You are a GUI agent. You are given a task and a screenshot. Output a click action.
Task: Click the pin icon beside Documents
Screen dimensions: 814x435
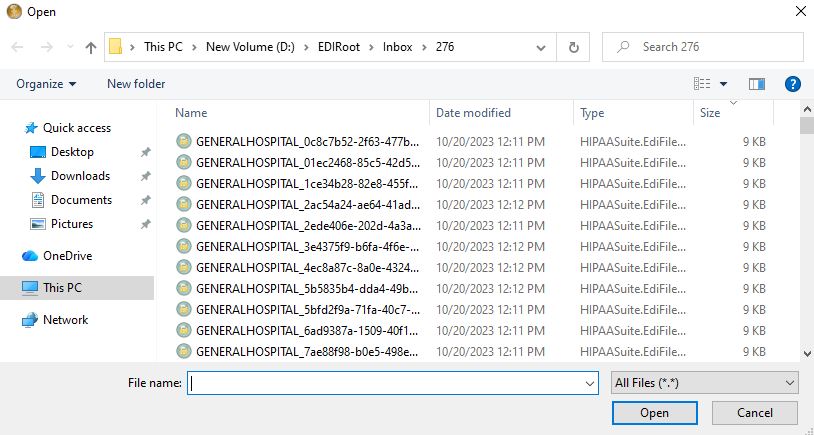point(146,200)
